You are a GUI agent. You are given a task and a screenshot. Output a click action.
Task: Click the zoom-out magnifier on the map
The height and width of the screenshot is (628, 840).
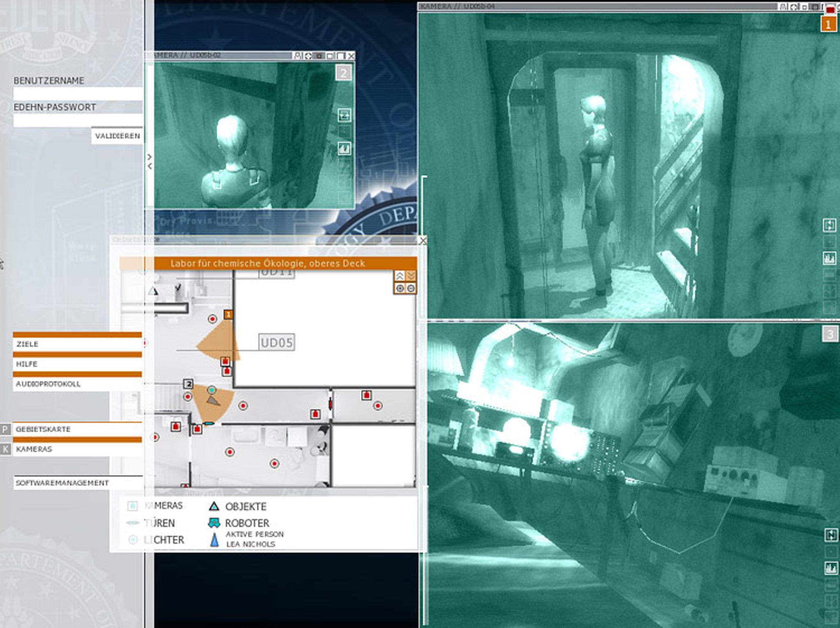tap(411, 288)
